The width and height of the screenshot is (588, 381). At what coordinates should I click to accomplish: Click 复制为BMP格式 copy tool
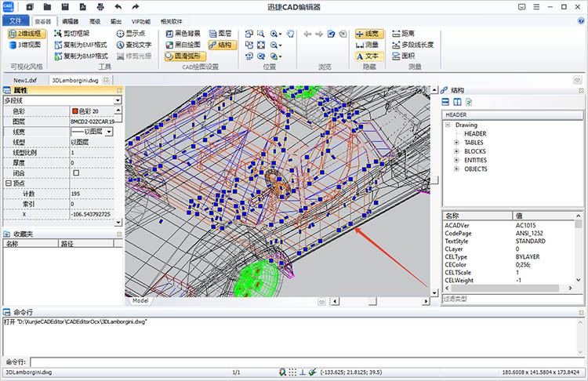click(x=81, y=56)
